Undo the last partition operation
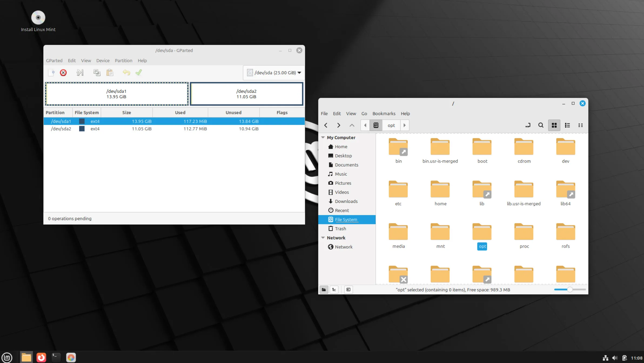 click(126, 72)
